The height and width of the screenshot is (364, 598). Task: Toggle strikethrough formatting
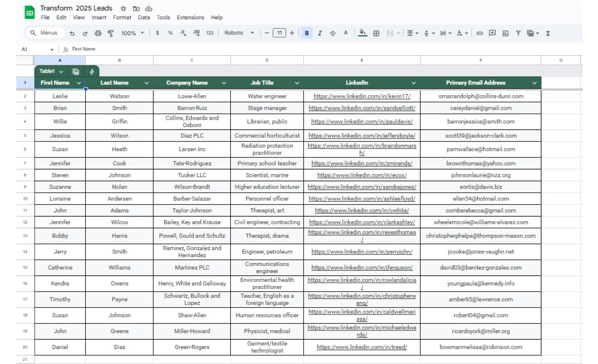[x=333, y=33]
